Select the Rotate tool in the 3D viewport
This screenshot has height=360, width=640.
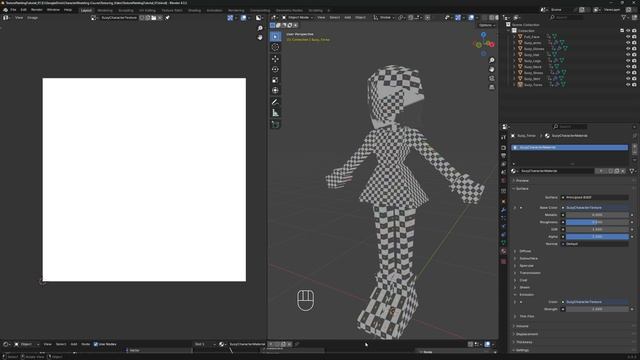tap(276, 69)
